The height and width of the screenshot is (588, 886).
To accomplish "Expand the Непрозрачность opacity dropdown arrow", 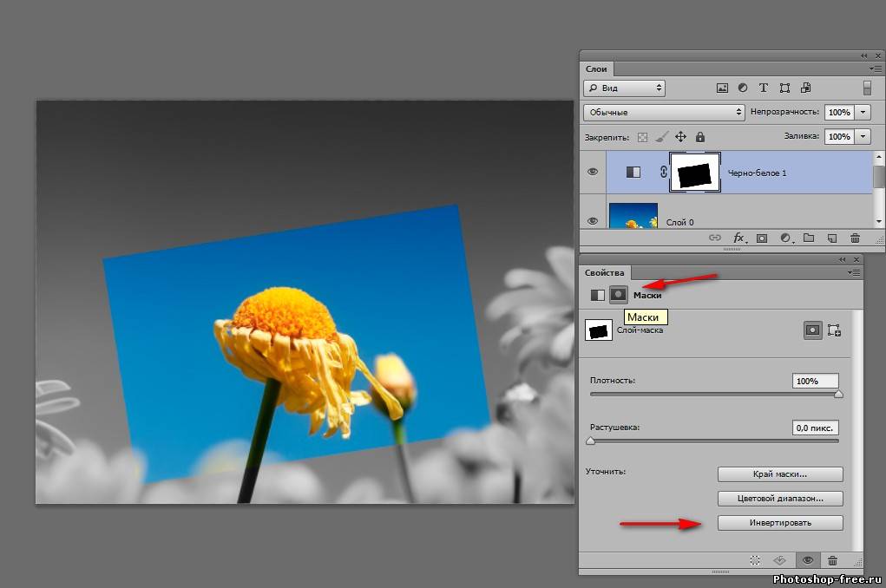I will point(863,112).
